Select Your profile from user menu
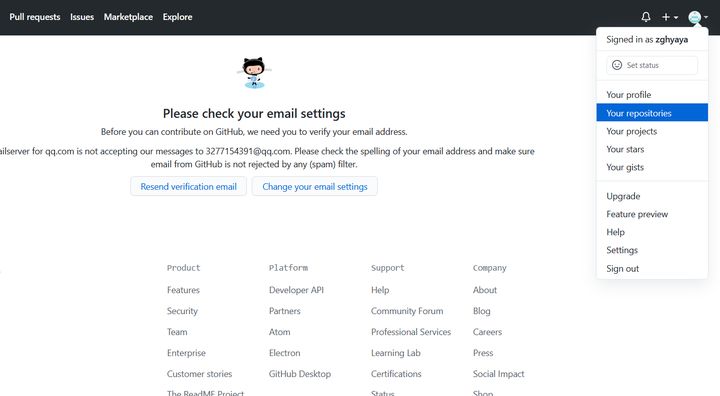 pyautogui.click(x=652, y=95)
